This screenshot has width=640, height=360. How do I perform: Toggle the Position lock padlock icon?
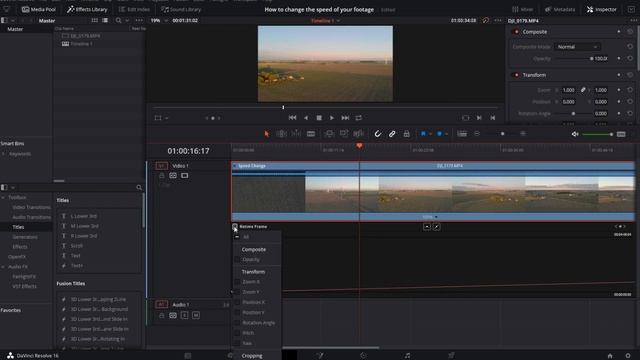407,134
